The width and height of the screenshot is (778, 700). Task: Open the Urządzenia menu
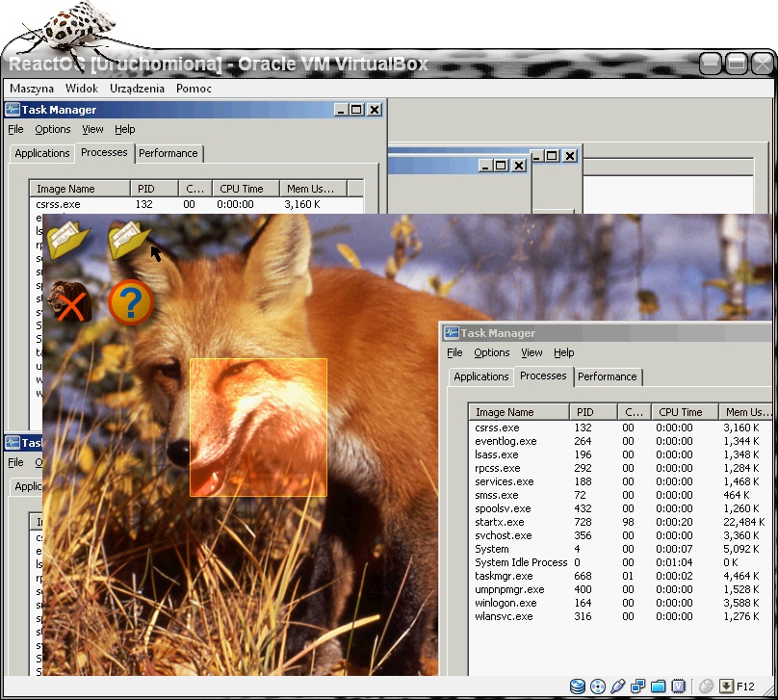tap(137, 89)
